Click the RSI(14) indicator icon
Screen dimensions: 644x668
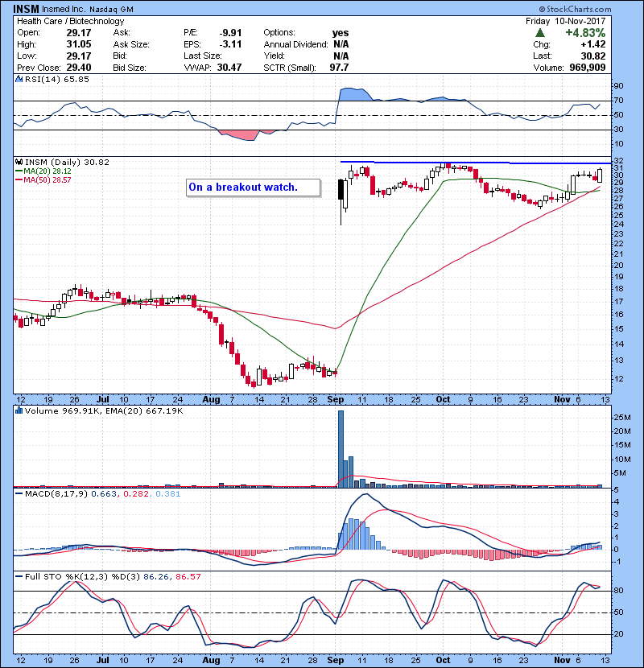(x=19, y=79)
